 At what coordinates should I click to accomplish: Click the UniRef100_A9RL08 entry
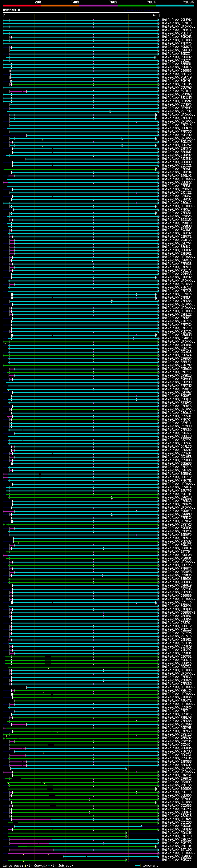pyautogui.click(x=176, y=555)
